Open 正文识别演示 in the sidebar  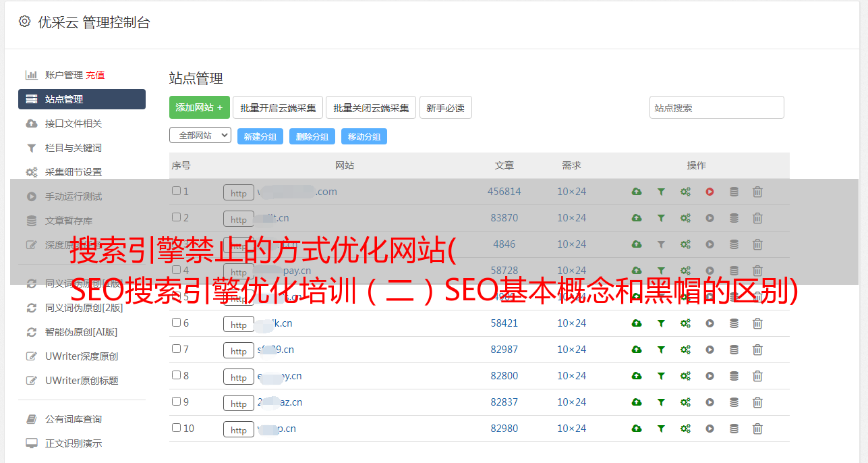(74, 443)
